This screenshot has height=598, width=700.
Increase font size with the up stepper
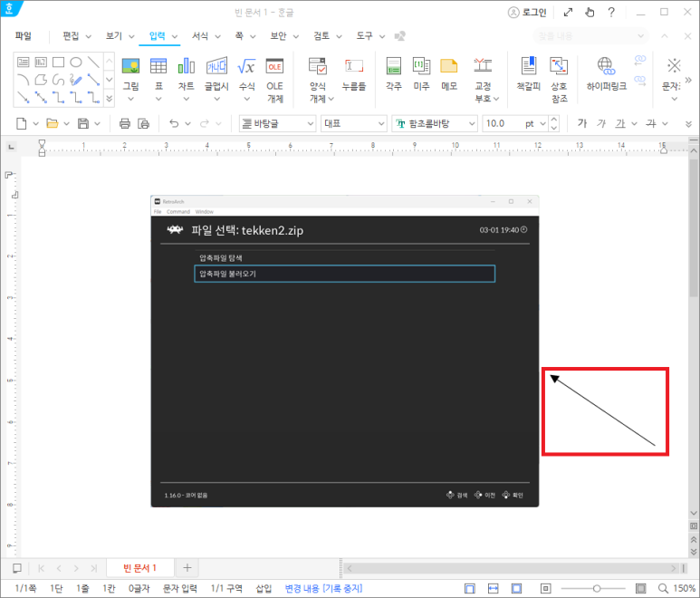click(x=554, y=120)
